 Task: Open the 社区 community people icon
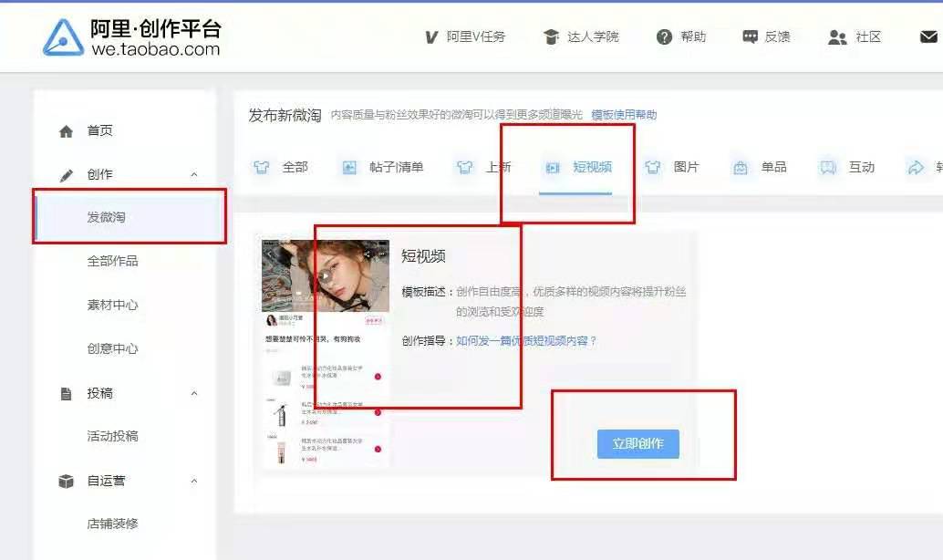pyautogui.click(x=836, y=36)
